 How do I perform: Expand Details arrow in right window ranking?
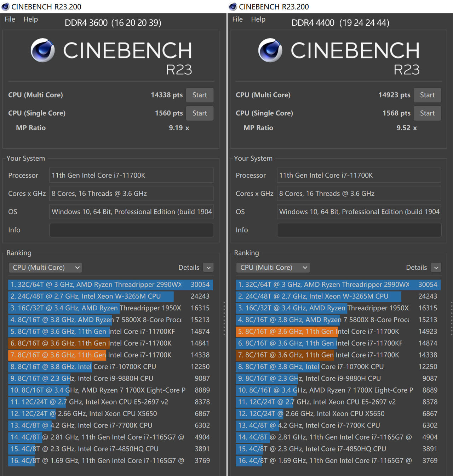[x=436, y=268]
